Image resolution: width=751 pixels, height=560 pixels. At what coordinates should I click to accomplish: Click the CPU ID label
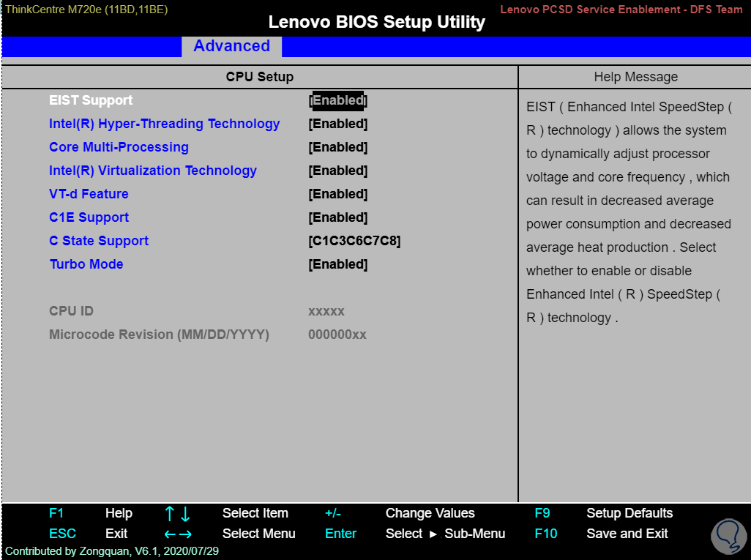pos(71,311)
